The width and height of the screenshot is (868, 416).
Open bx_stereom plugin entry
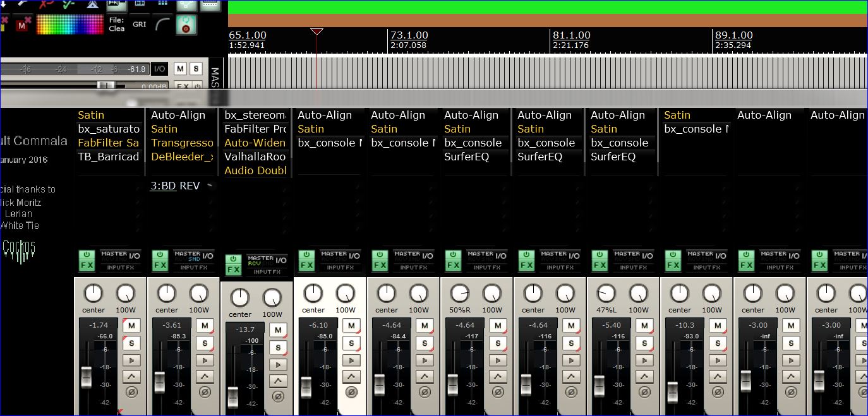tap(255, 115)
